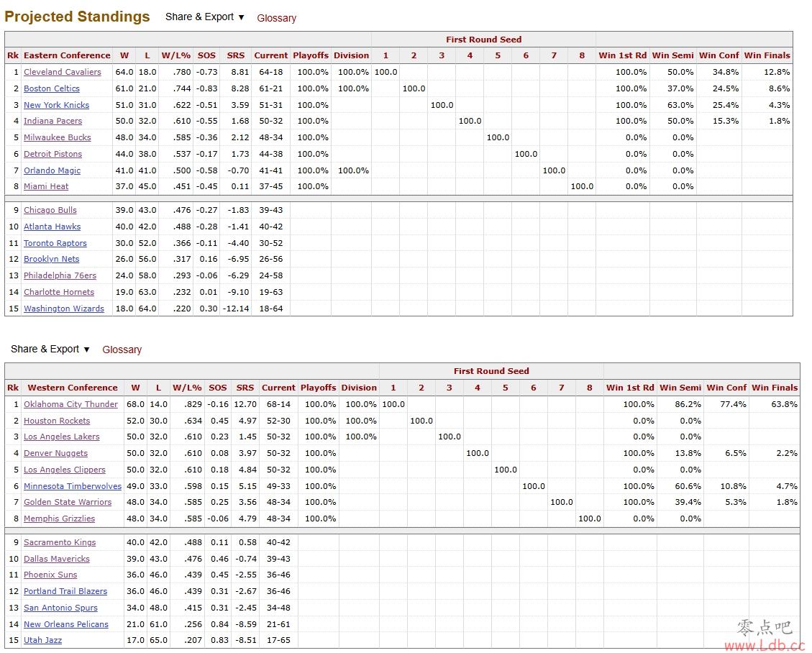Click the Orlando Magic link
The image size is (812, 653).
53,170
